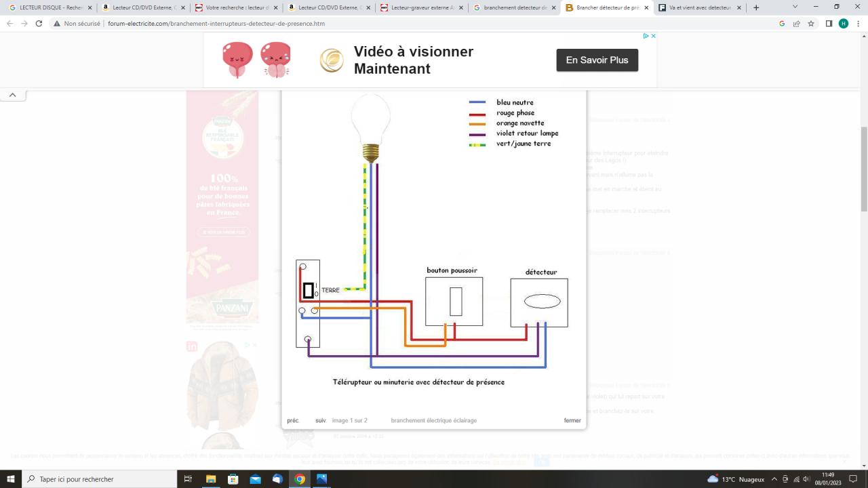This screenshot has width=868, height=488.
Task: Close the Va et vient tab
Action: pyautogui.click(x=741, y=7)
